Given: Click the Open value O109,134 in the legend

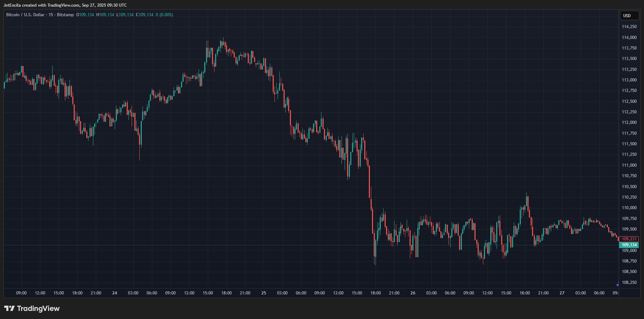Looking at the screenshot, I should pos(85,15).
